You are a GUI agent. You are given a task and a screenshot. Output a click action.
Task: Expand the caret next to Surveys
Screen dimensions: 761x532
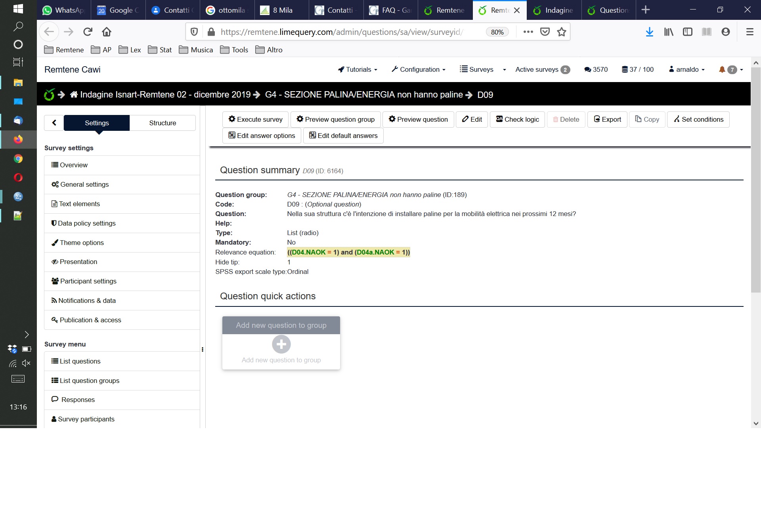[x=504, y=70]
